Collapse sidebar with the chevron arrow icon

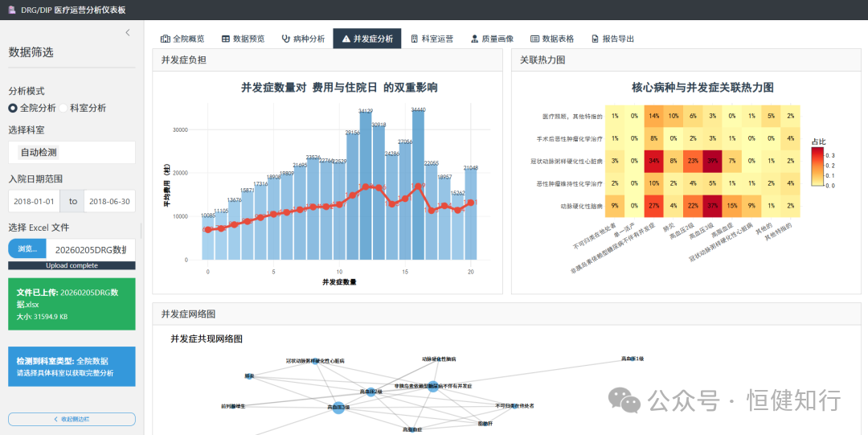(128, 33)
